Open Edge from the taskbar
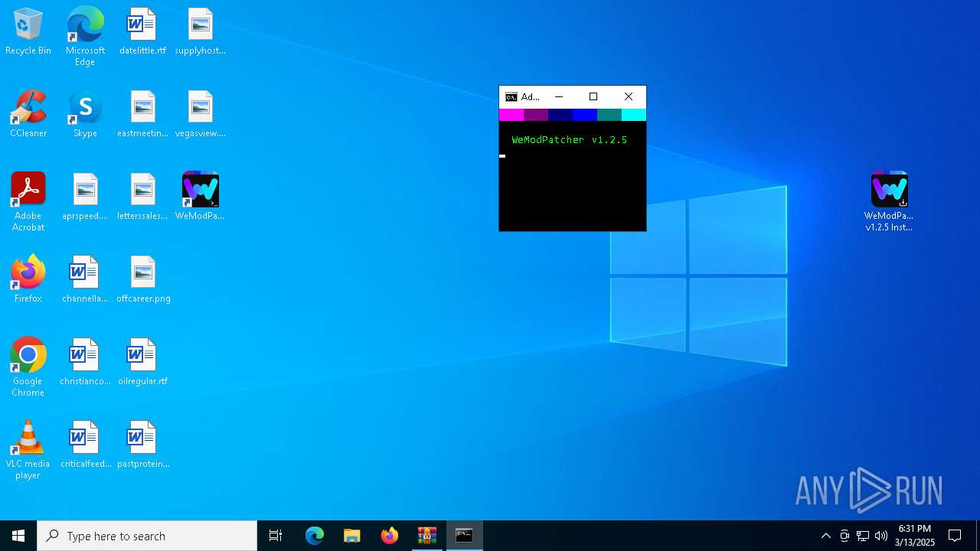Screen dimensions: 980x551 click(315, 536)
